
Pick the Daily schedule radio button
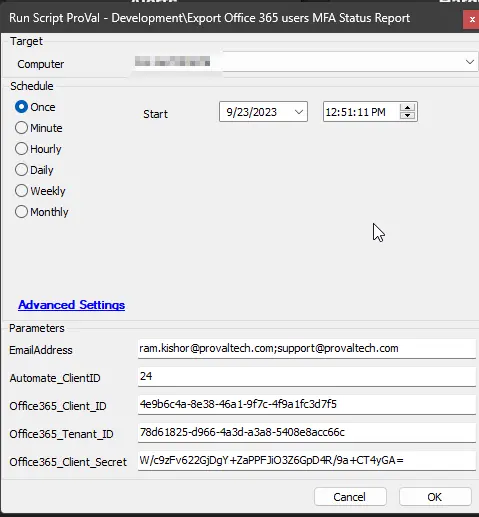(x=21, y=170)
